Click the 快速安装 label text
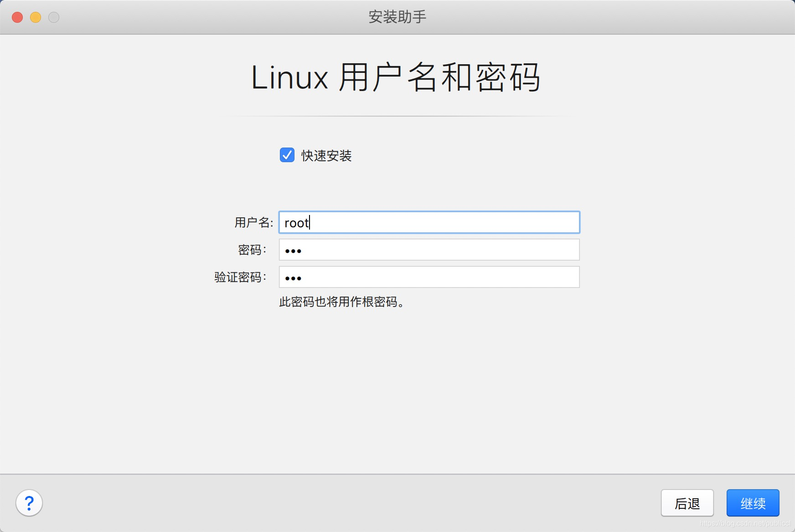The height and width of the screenshot is (532, 795). [326, 156]
